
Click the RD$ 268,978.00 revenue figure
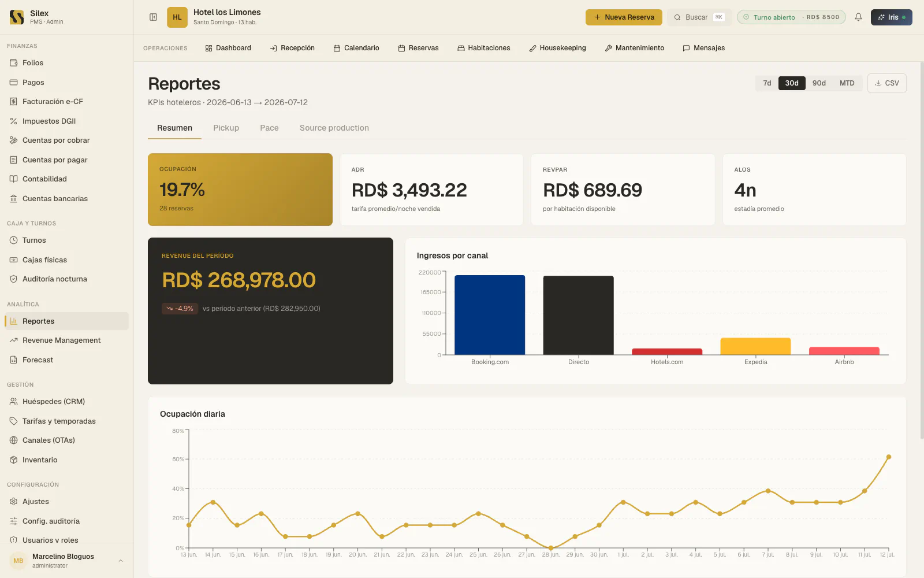click(239, 280)
